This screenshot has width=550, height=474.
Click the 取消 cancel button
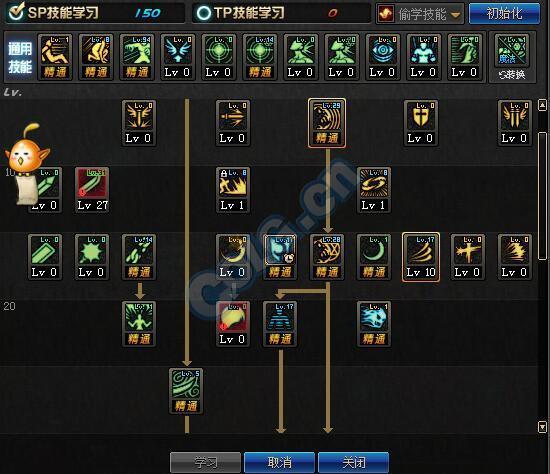(x=279, y=462)
